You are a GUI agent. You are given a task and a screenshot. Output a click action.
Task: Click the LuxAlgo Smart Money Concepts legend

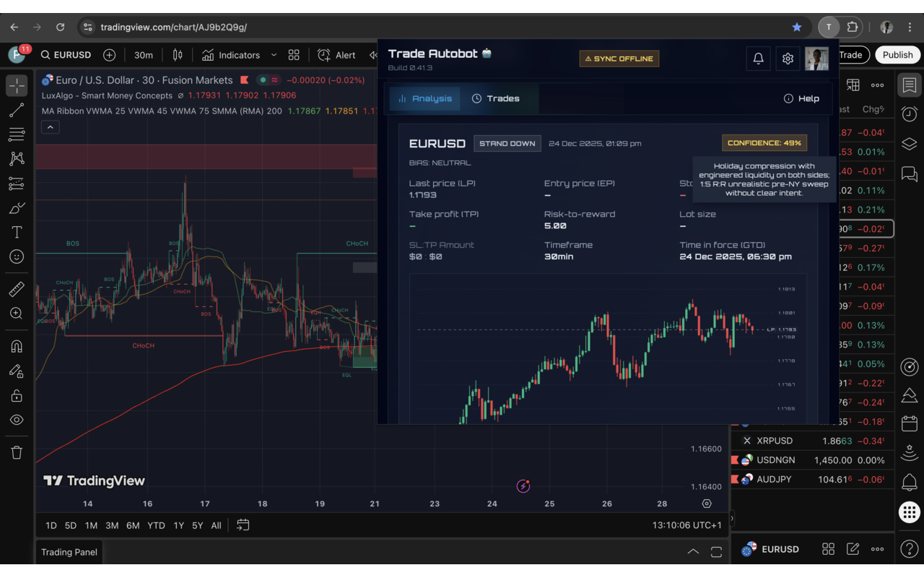pos(107,95)
